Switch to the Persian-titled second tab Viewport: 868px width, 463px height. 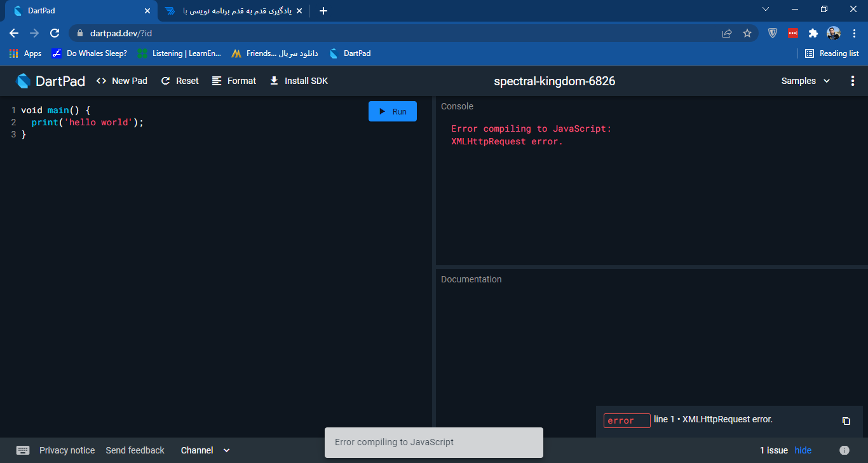coord(232,11)
